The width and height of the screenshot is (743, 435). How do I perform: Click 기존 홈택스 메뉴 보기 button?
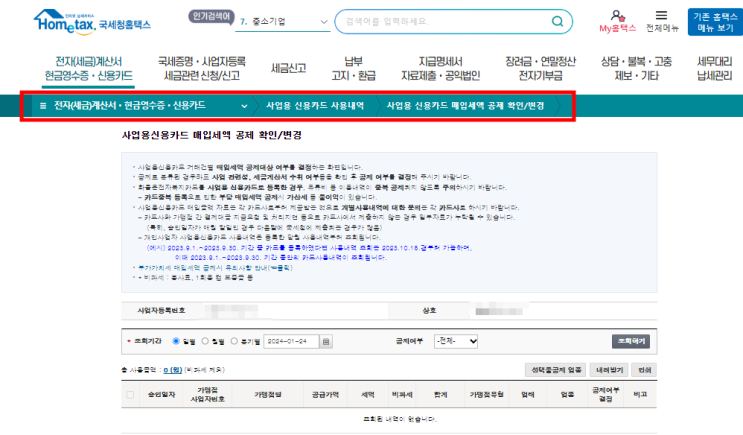click(716, 22)
